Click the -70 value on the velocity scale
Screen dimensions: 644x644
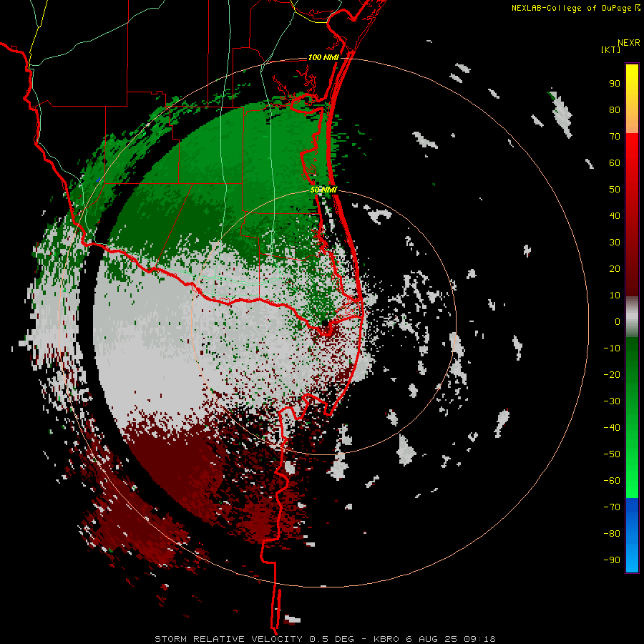[612, 507]
